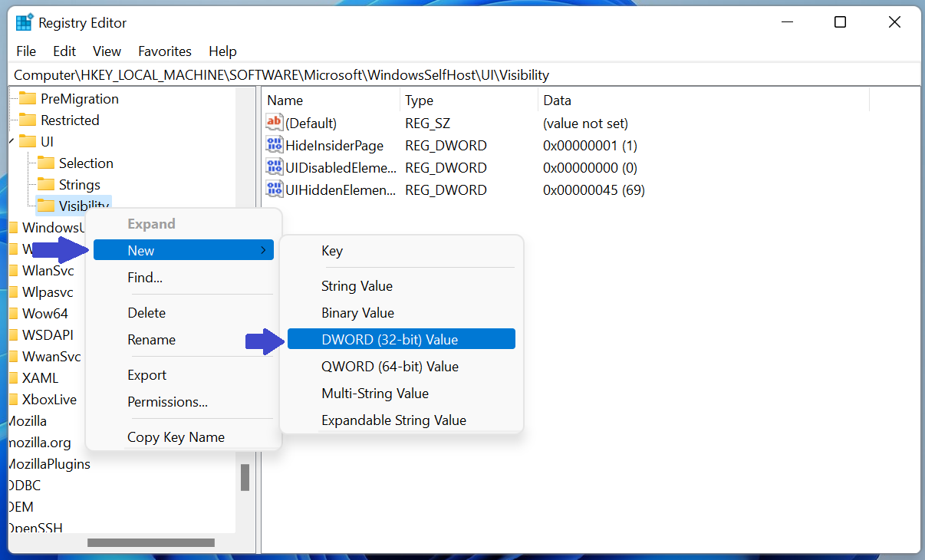Click the UIHiddenElemen... DWORD icon

point(275,189)
